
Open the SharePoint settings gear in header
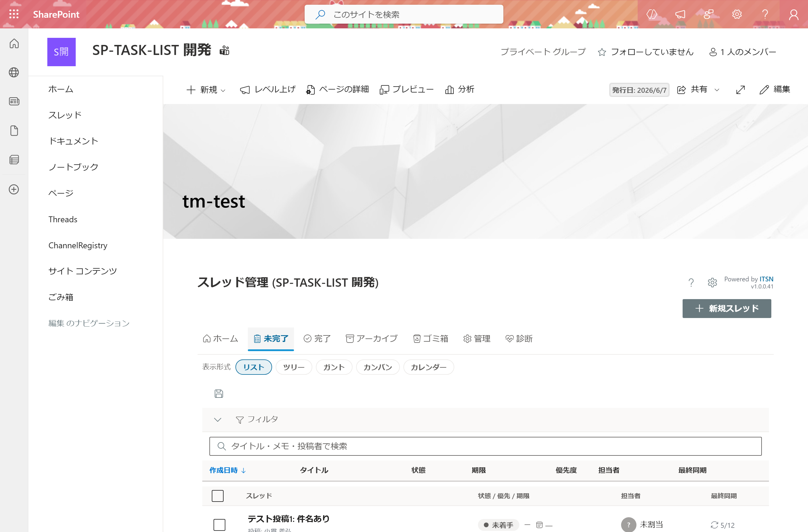737,14
